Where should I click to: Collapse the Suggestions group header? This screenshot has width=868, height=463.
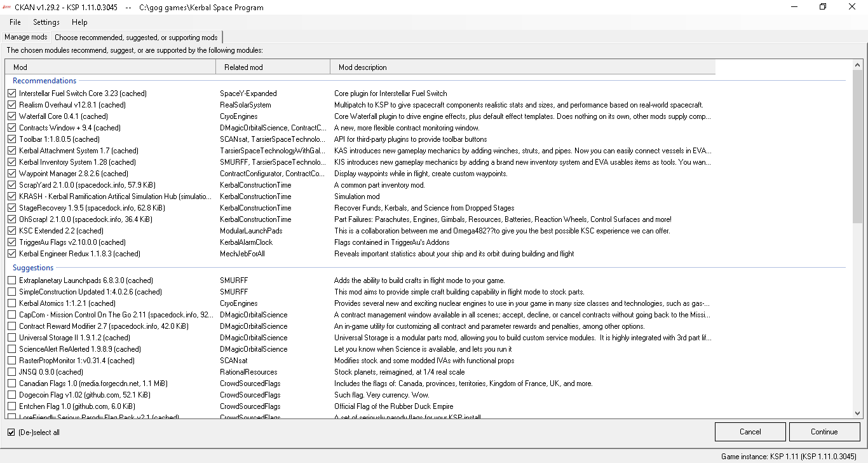pyautogui.click(x=33, y=268)
